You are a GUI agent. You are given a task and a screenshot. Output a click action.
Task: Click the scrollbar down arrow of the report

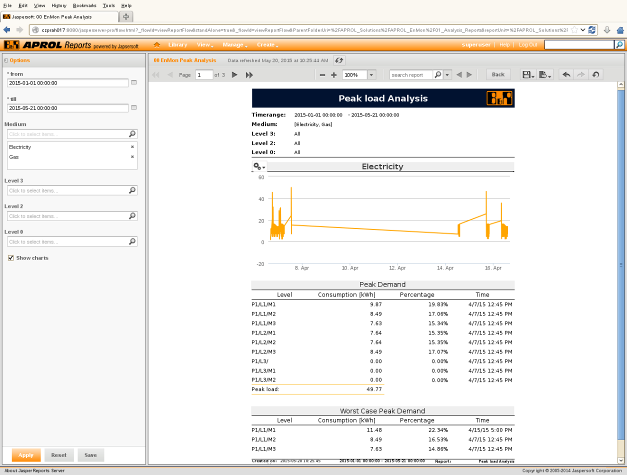point(621,460)
